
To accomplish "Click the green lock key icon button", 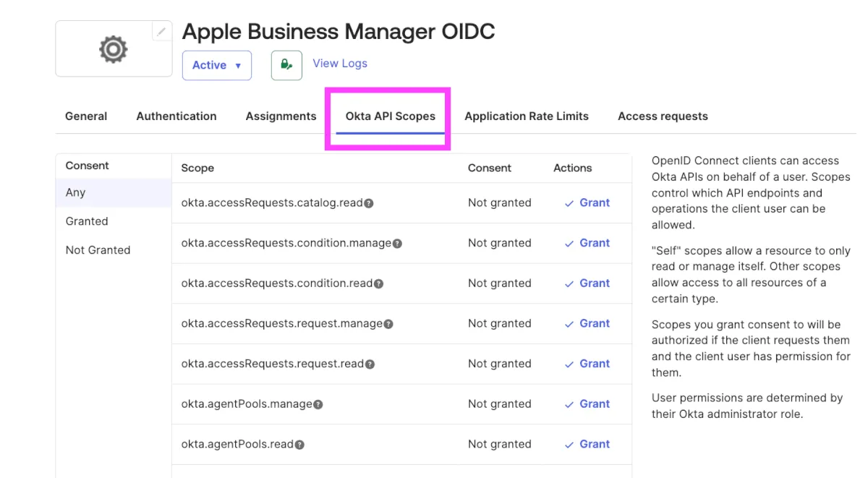I will 286,65.
